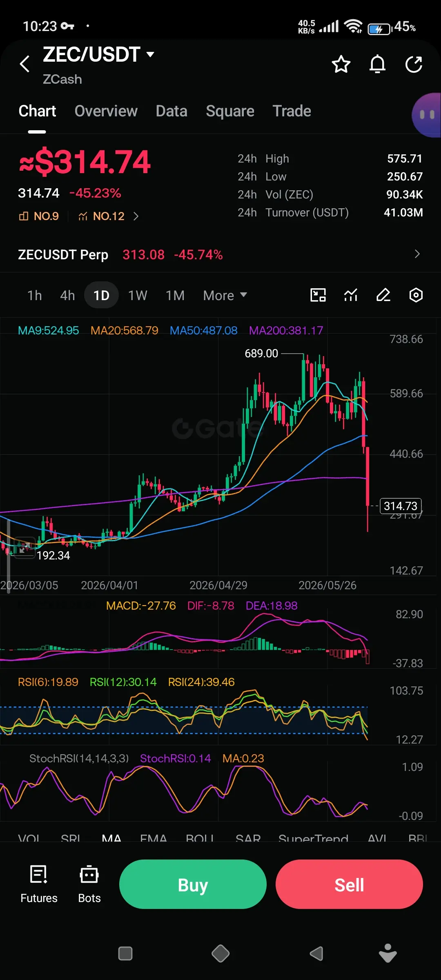Select the 1M timeframe

coord(175,295)
